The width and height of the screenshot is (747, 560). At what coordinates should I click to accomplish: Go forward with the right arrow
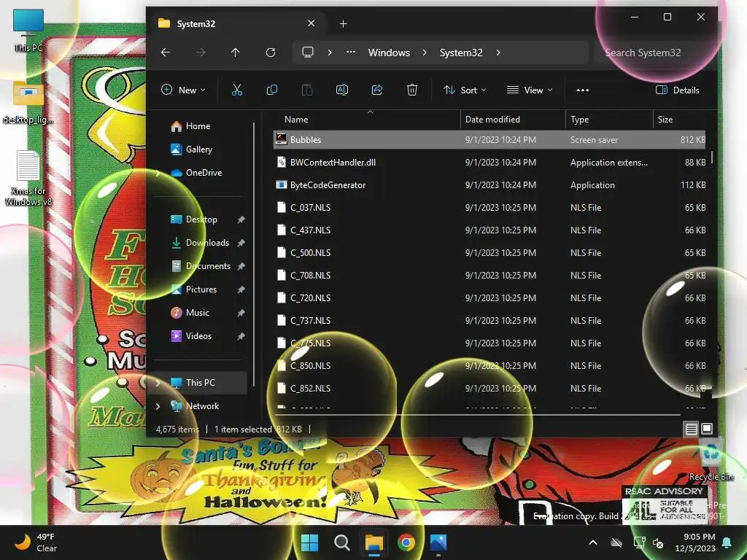click(201, 52)
